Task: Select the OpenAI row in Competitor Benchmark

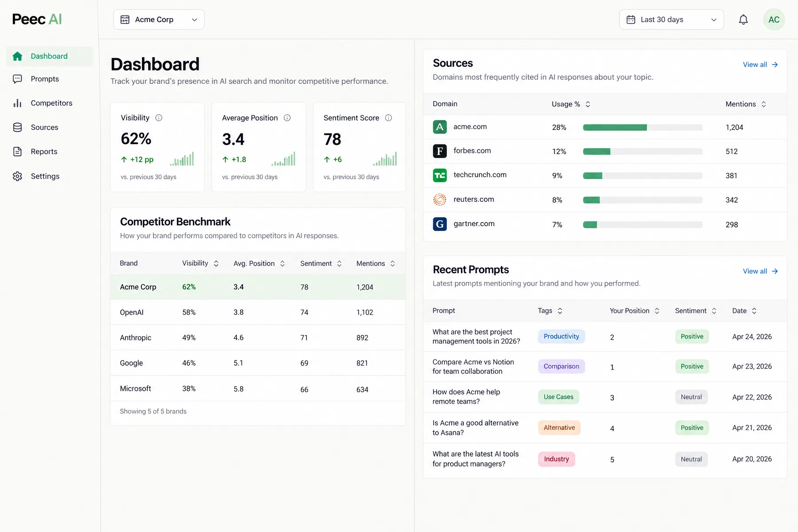Action: tap(258, 313)
